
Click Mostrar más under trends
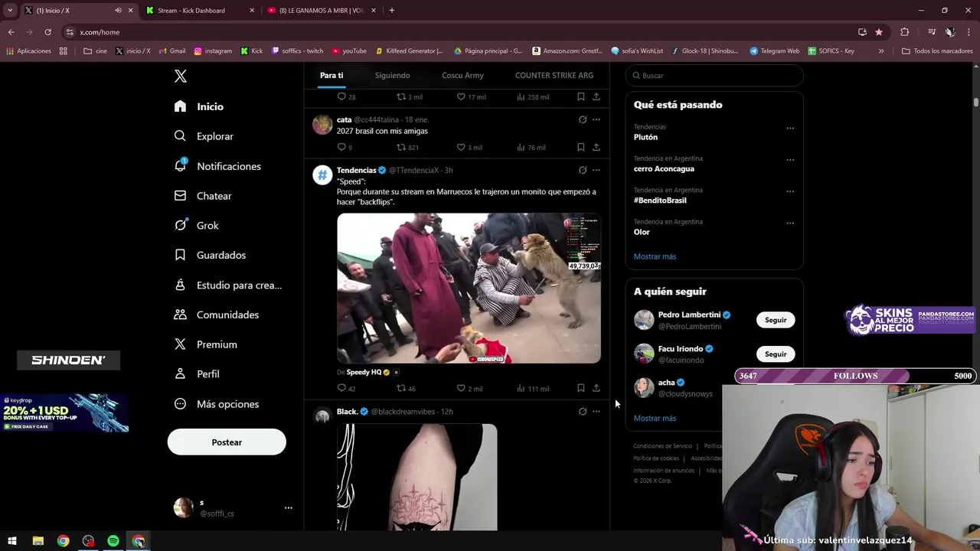[x=655, y=256]
